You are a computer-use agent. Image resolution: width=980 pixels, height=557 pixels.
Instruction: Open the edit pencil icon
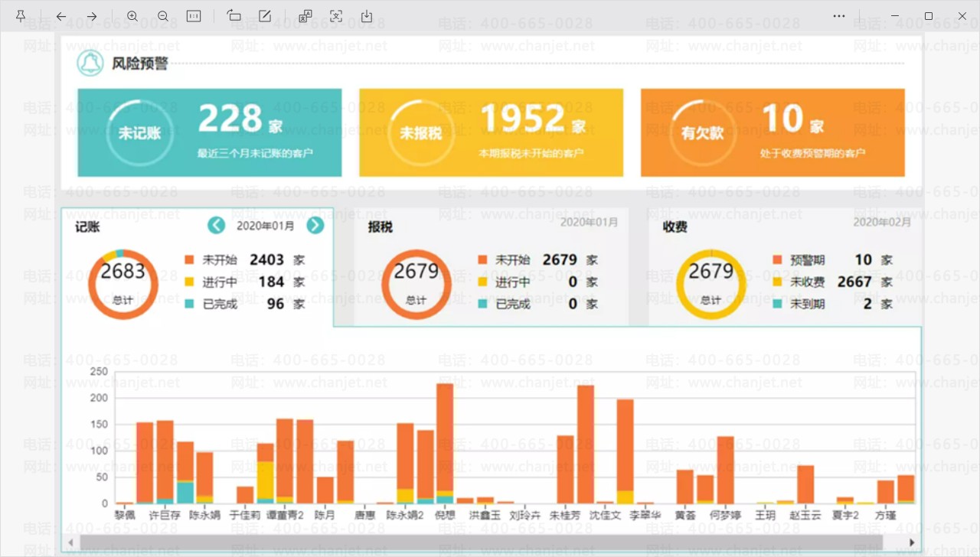[x=265, y=16]
